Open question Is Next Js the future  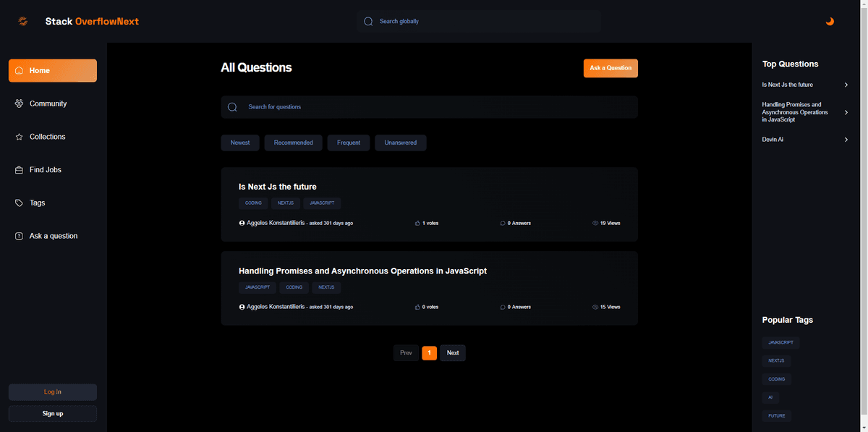tap(278, 187)
